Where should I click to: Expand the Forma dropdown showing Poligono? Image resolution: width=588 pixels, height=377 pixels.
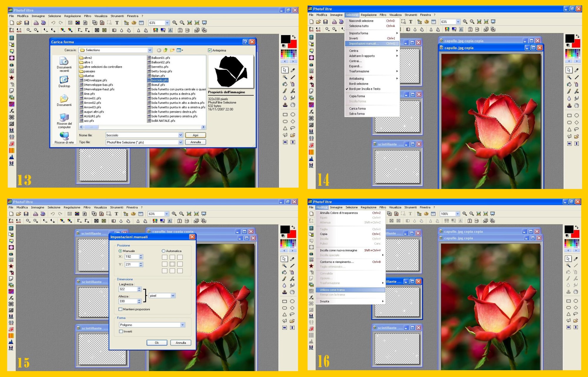pyautogui.click(x=183, y=325)
